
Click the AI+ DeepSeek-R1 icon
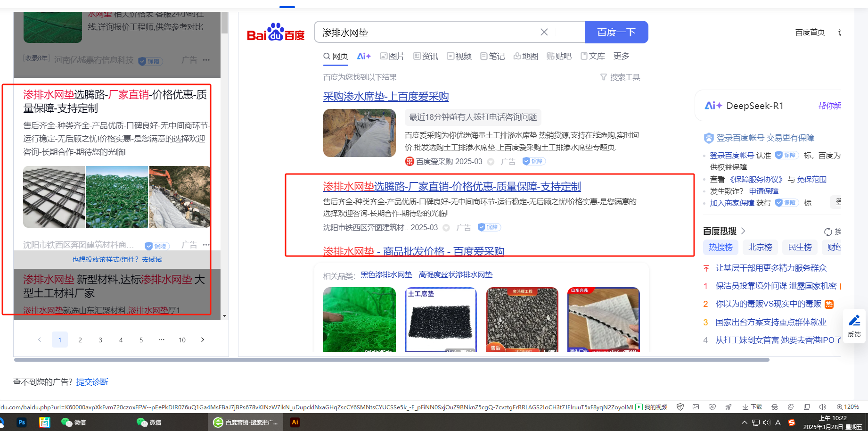[x=713, y=106]
